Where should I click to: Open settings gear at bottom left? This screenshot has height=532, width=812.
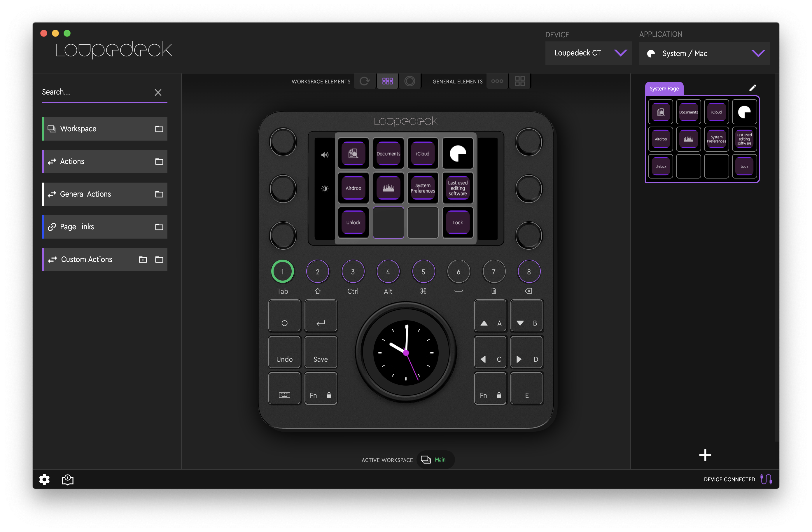[44, 480]
